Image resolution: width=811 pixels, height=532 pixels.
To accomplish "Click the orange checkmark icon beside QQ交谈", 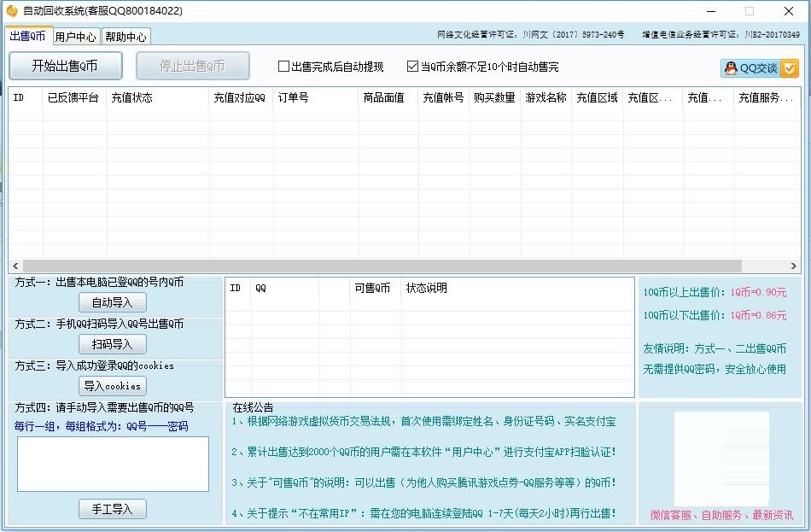I will tap(790, 68).
